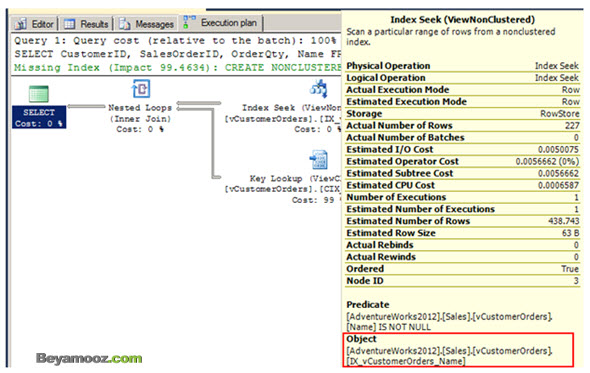Select the Index Seek operator icon

click(x=319, y=89)
